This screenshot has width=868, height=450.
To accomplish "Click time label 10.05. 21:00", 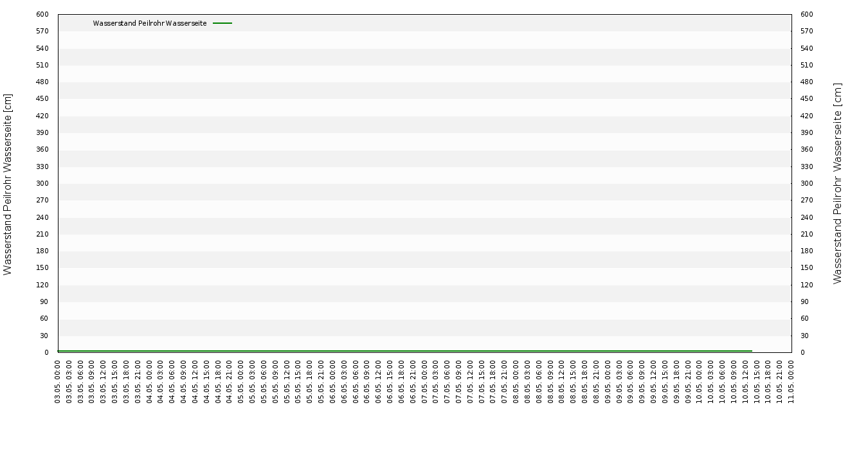I will tap(780, 382).
